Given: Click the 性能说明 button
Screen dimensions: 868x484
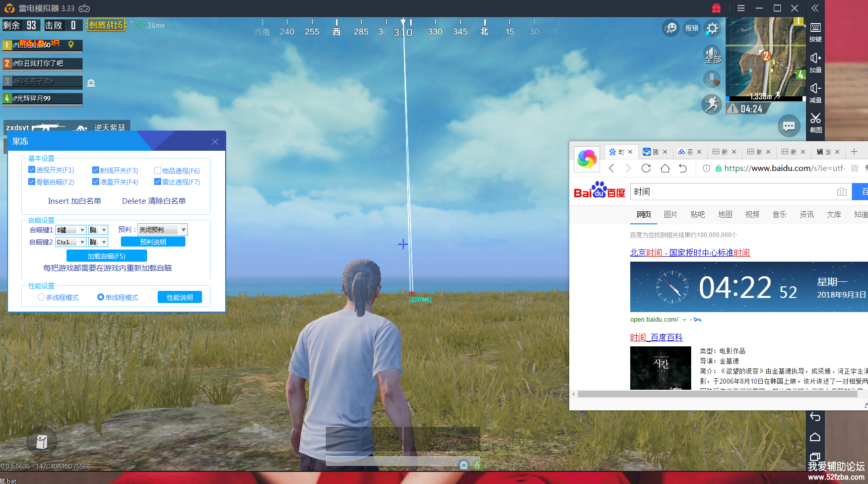Looking at the screenshot, I should click(x=180, y=297).
